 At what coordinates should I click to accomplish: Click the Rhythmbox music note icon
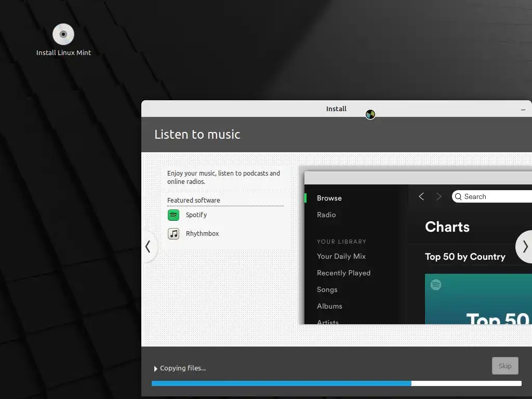(x=174, y=234)
